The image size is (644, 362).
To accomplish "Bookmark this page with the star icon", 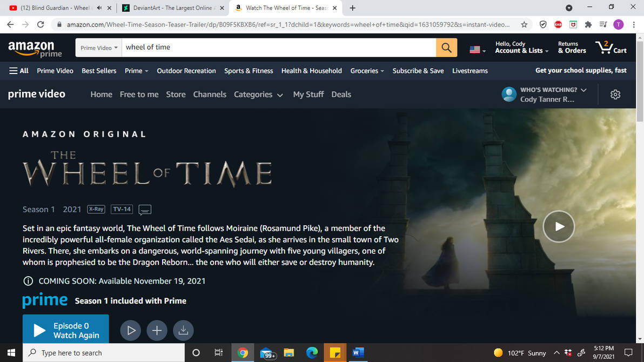I will point(524,25).
